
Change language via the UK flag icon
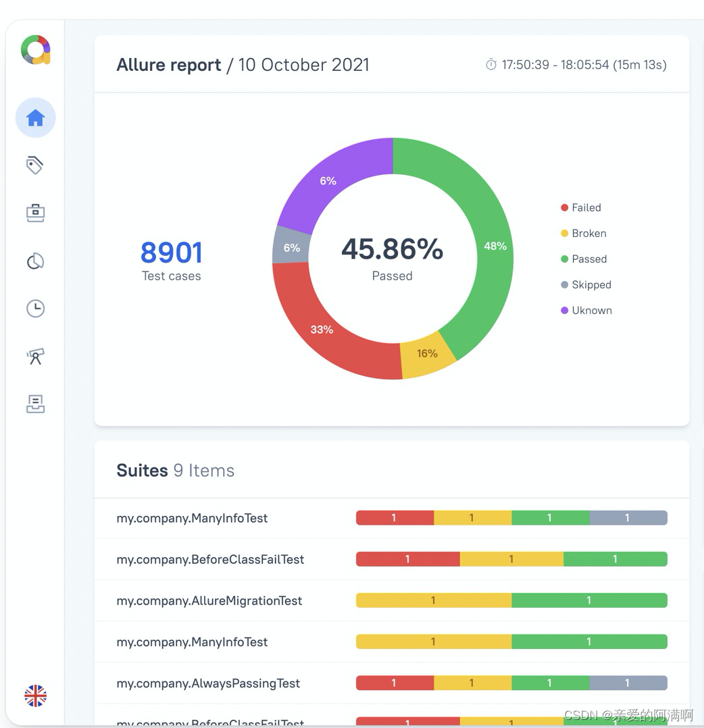click(35, 696)
